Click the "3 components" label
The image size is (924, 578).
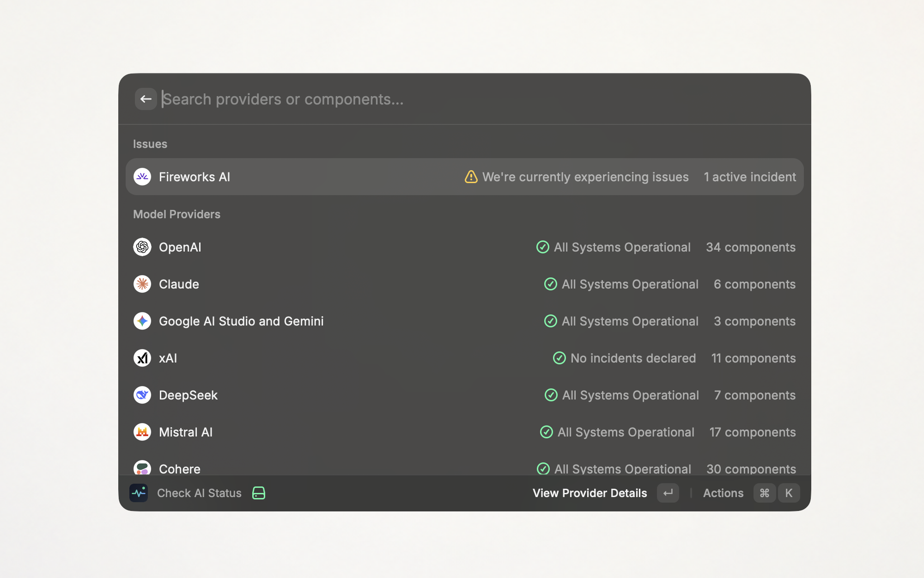click(x=754, y=321)
